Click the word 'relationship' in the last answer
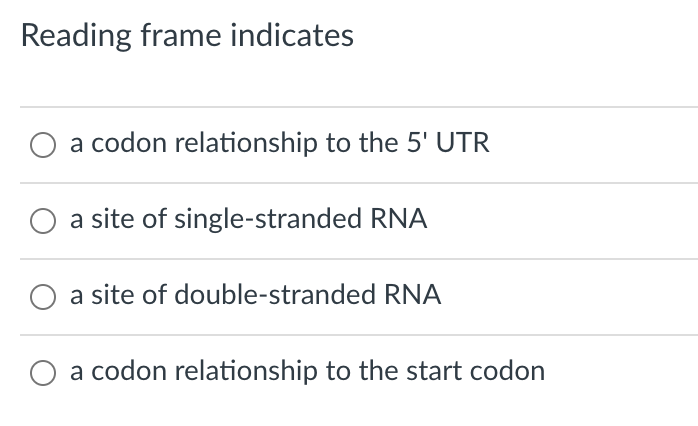698x426 pixels. pyautogui.click(x=246, y=371)
